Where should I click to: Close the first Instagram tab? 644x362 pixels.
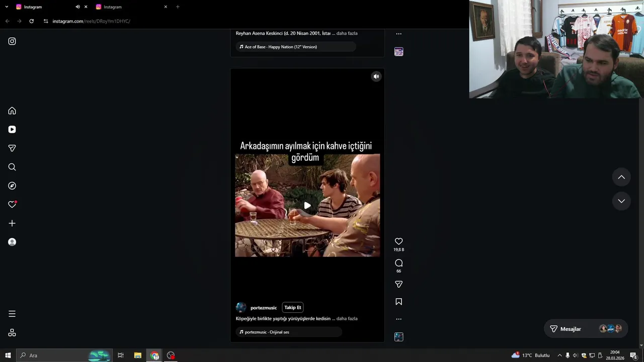(86, 7)
